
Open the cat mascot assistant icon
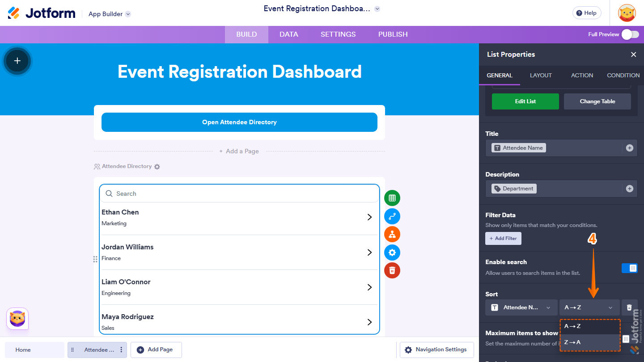click(x=17, y=319)
